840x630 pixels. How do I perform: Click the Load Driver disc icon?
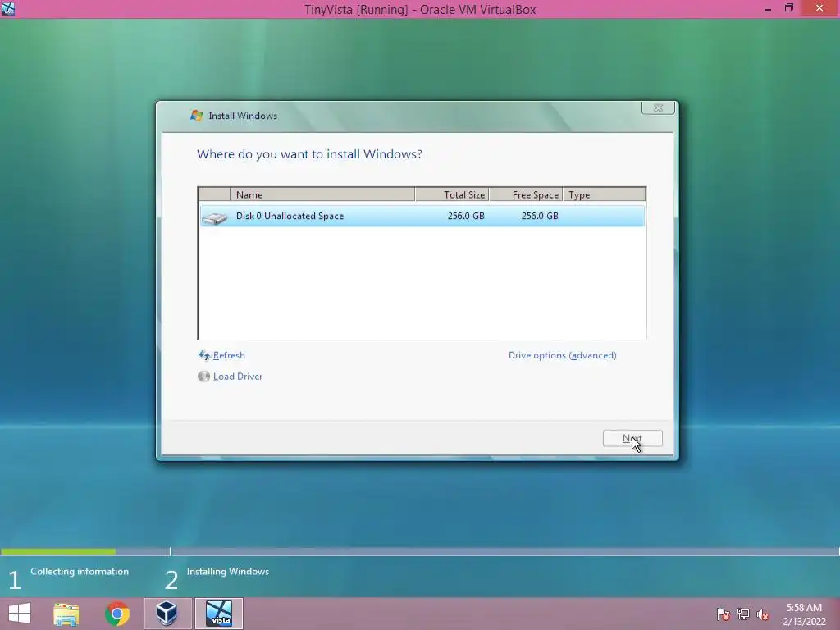click(x=203, y=376)
